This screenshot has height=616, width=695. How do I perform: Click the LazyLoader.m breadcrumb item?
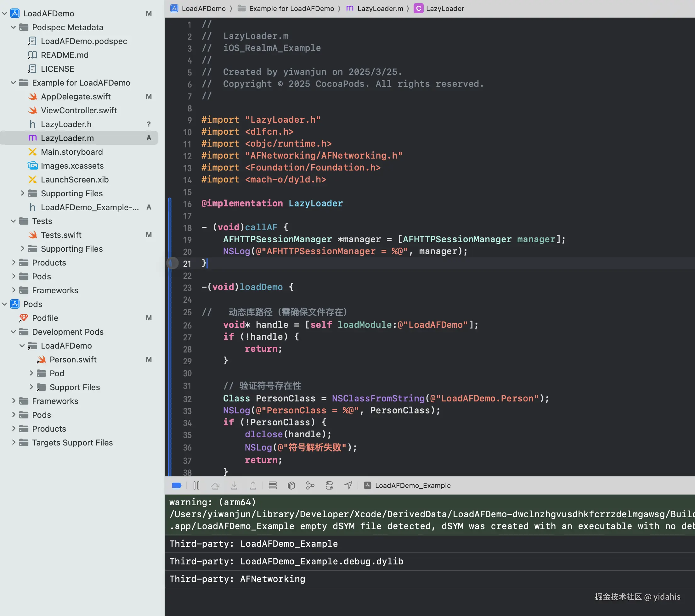coord(380,8)
